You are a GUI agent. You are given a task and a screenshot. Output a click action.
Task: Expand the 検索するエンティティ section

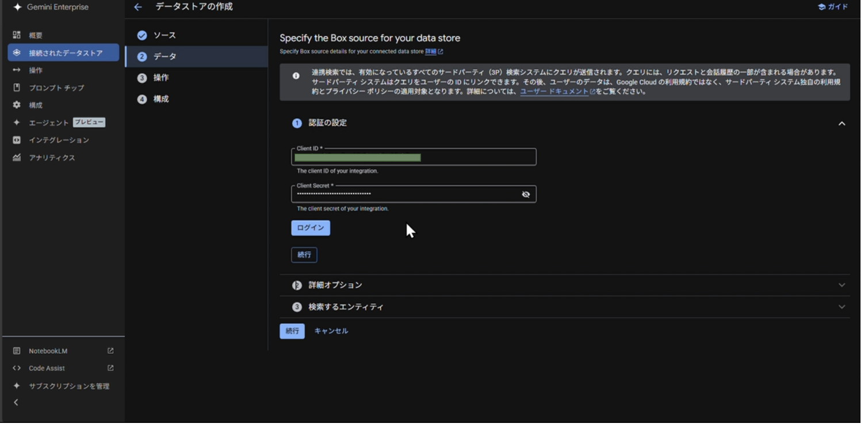[842, 307]
